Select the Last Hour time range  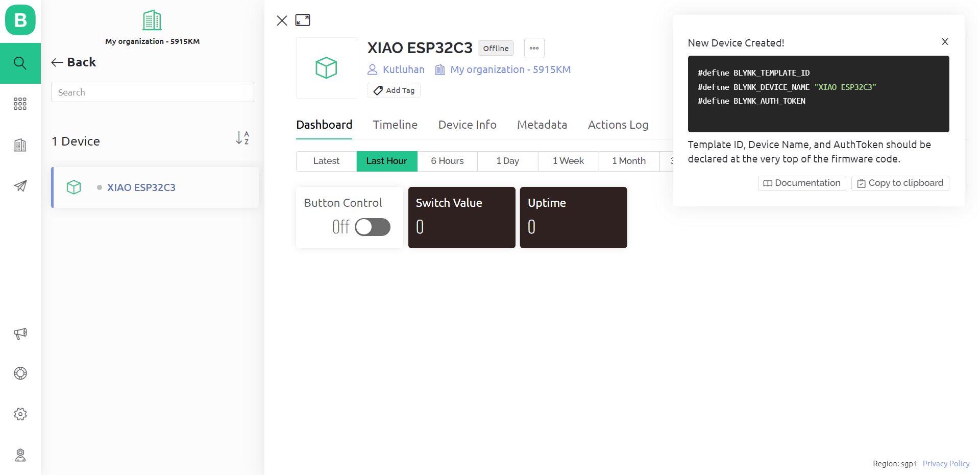(x=387, y=161)
